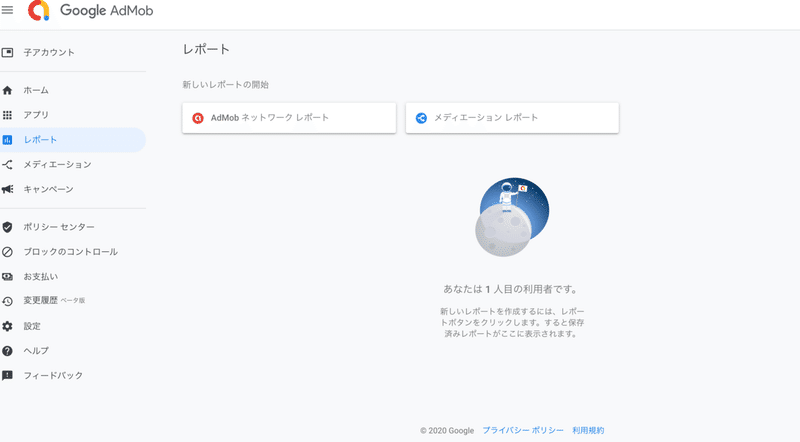Open プライバシー ポリシー link
This screenshot has width=800, height=442.
tap(523, 430)
